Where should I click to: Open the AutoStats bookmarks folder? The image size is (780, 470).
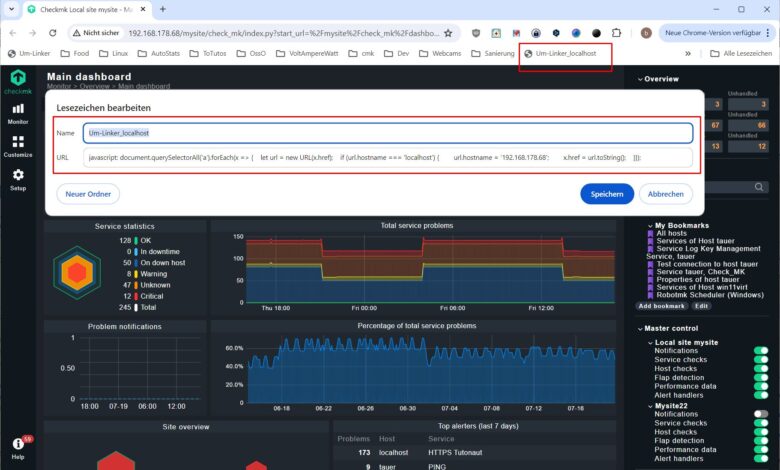tap(159, 53)
